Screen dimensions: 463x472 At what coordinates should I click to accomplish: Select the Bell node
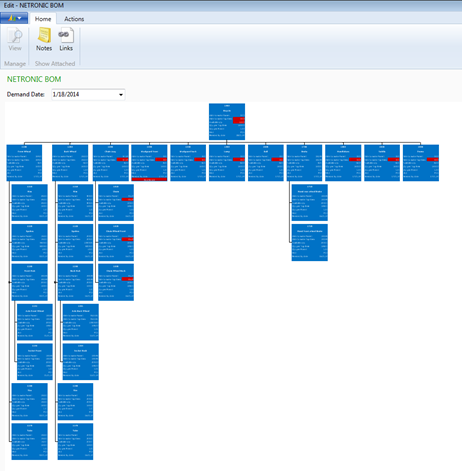pyautogui.click(x=266, y=163)
